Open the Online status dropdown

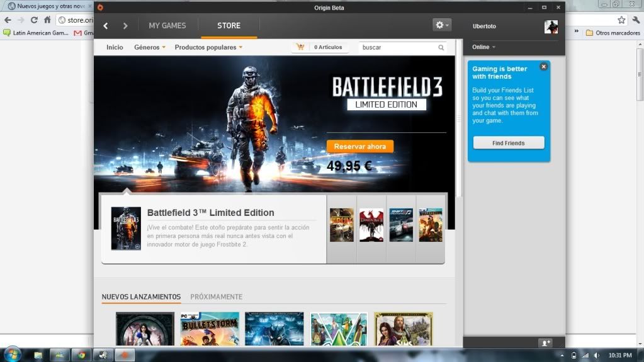point(483,47)
